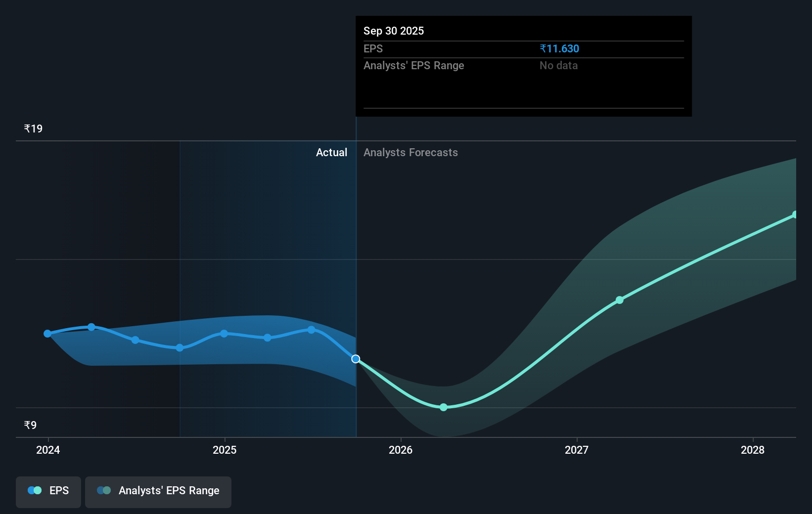Image resolution: width=812 pixels, height=514 pixels.
Task: Click the highlighted Sep 30 2025 EPS data point
Action: tap(356, 359)
